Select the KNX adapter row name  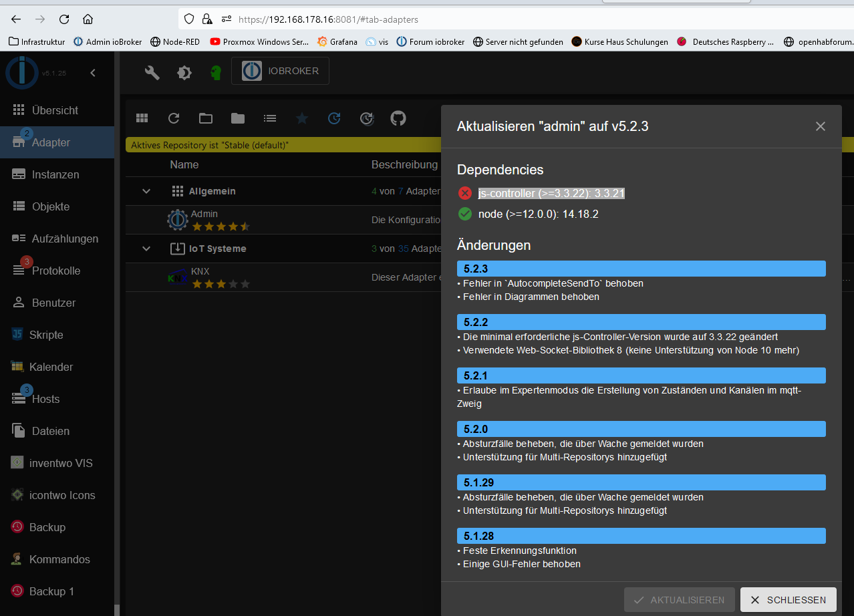click(200, 271)
